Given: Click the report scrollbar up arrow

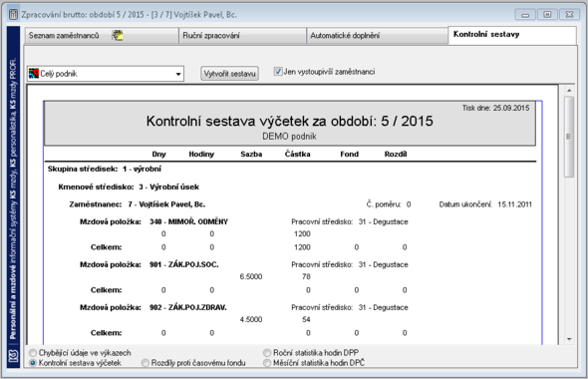Looking at the screenshot, I should click(569, 91).
